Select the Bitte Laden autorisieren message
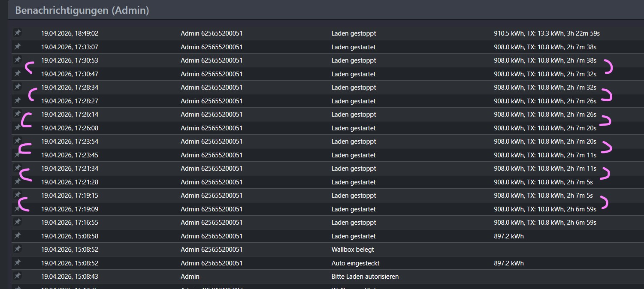The image size is (644, 289). click(x=362, y=277)
